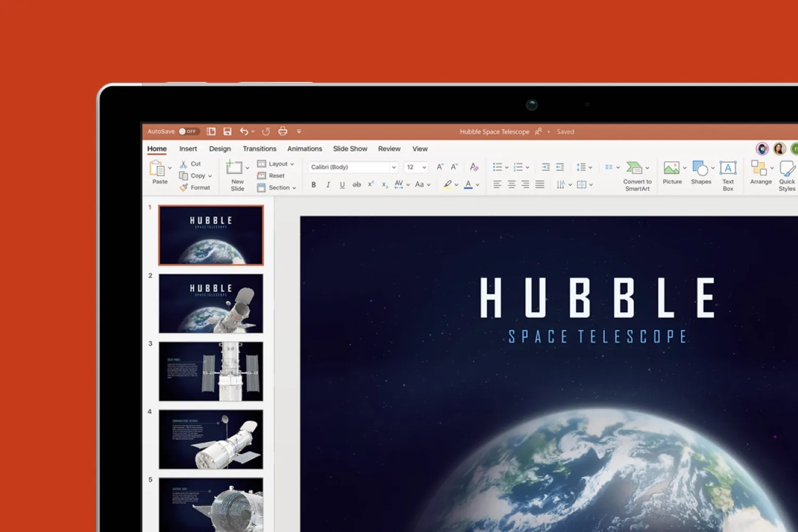Expand the New Slide dropdown arrow
The image size is (798, 532).
247,168
